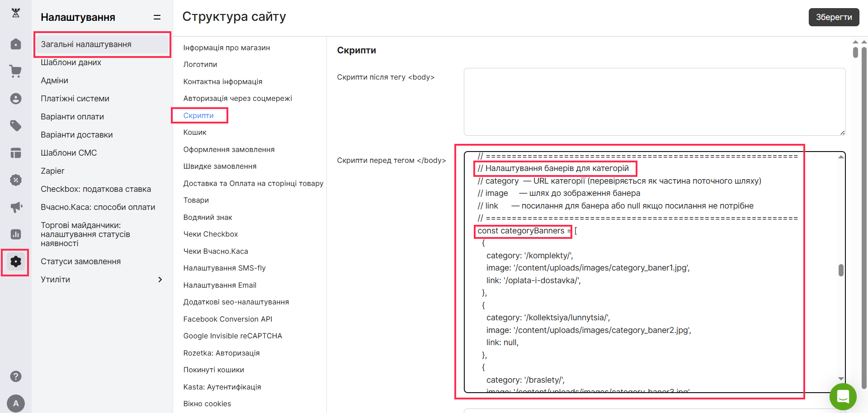Click the textarea vertical scrollbar thumb
Viewport: 868px width, 413px height.
click(x=841, y=270)
